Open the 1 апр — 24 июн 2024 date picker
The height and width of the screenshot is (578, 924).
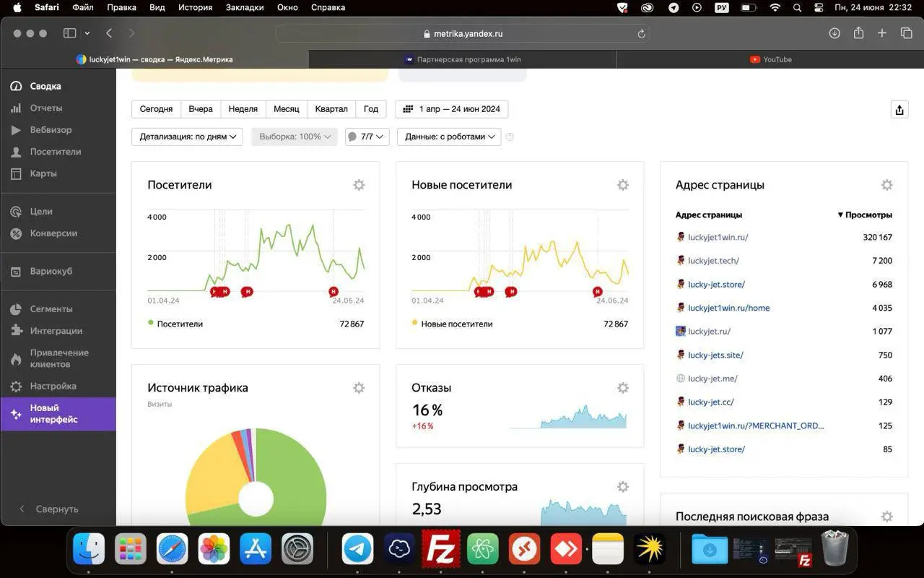[x=452, y=109]
